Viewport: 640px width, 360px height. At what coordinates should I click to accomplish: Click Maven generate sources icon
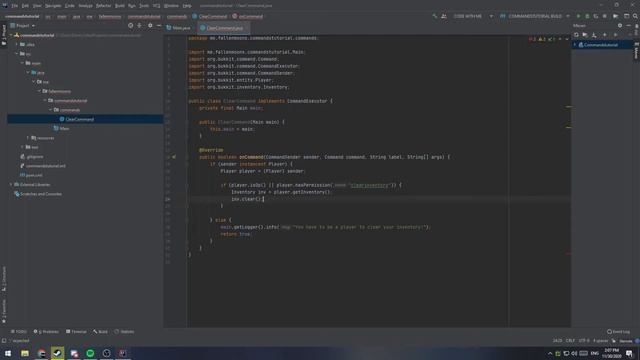[x=585, y=35]
